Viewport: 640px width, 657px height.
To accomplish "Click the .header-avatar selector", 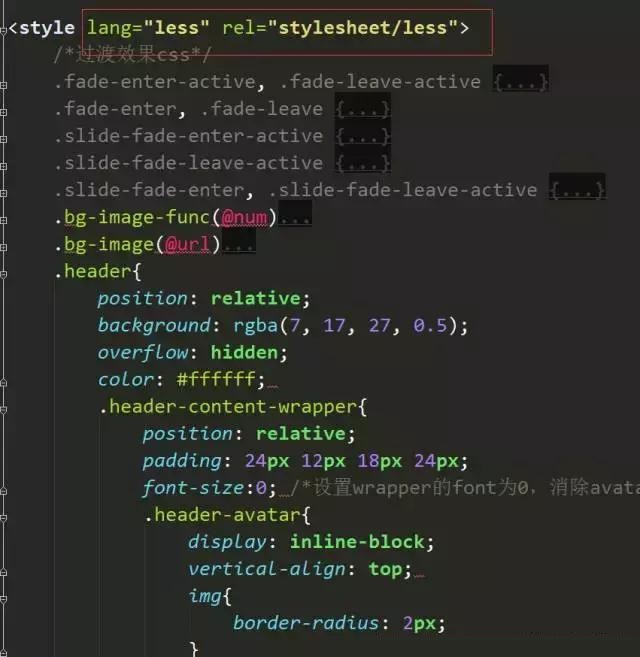I will tap(228, 515).
